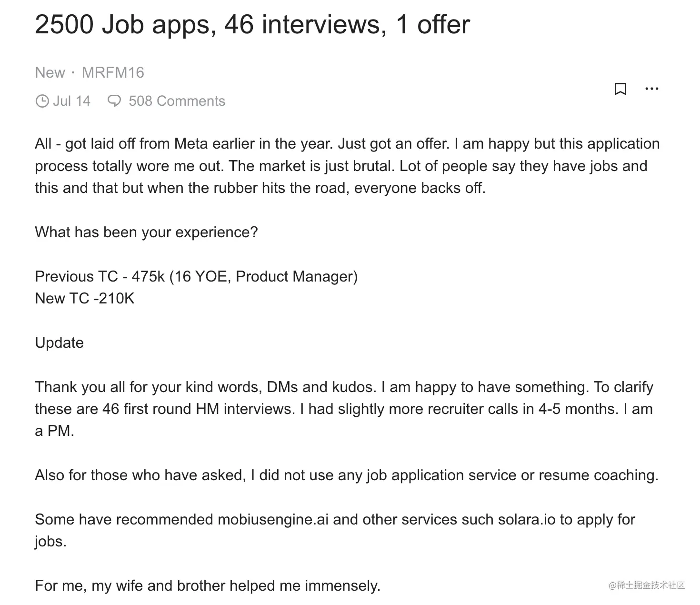Click the Update heading in the post
The image size is (700, 605).
pyautogui.click(x=59, y=343)
